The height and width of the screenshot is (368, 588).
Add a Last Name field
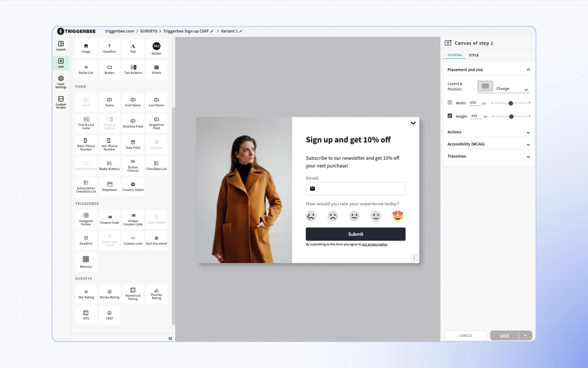coord(156,102)
